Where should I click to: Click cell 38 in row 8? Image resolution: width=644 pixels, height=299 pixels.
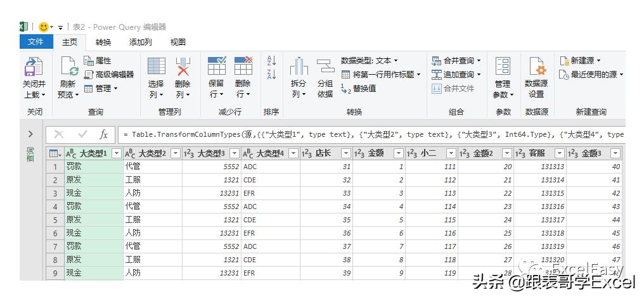pyautogui.click(x=326, y=260)
